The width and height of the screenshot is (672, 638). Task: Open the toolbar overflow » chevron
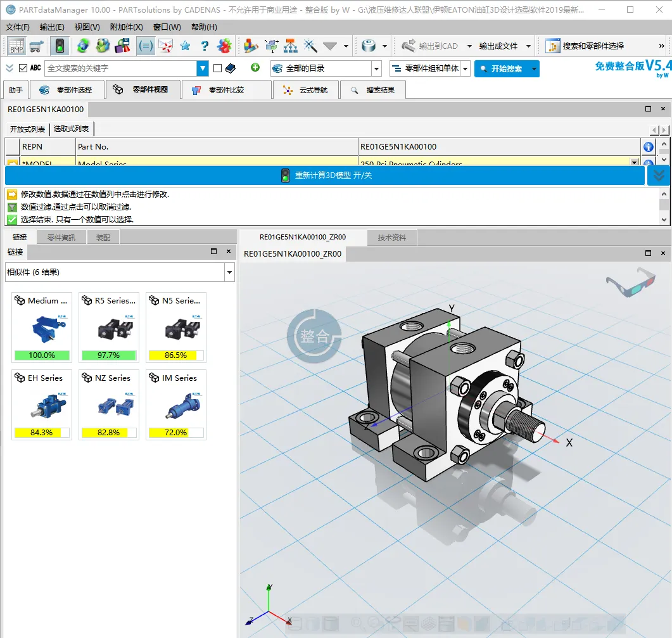point(662,46)
